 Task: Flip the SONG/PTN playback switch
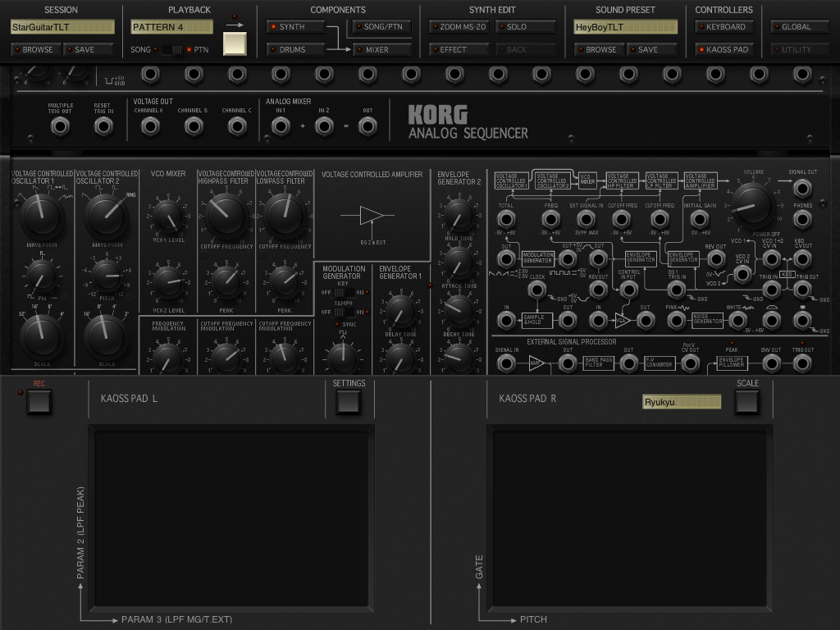click(172, 50)
